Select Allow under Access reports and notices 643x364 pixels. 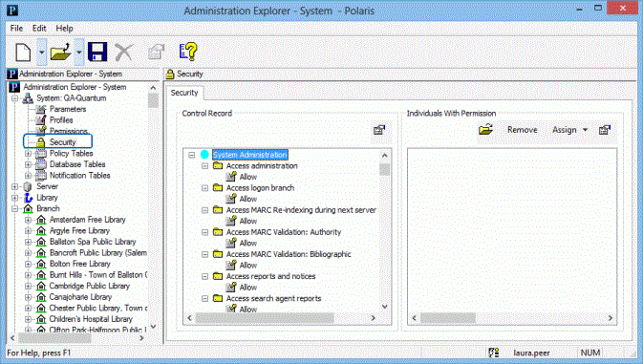(248, 288)
